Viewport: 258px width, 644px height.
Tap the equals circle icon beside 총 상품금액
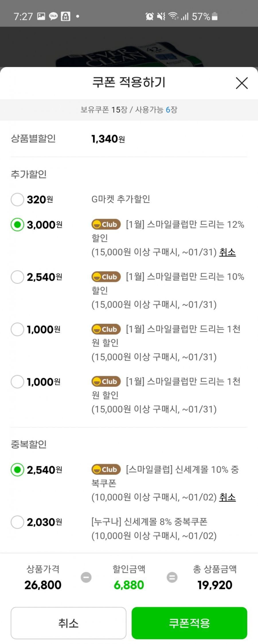172,577
